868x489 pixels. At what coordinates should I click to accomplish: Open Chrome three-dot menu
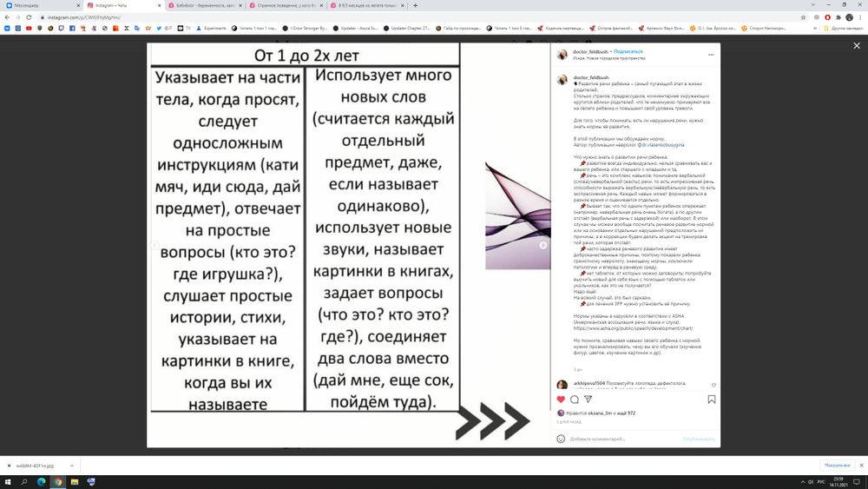click(860, 17)
